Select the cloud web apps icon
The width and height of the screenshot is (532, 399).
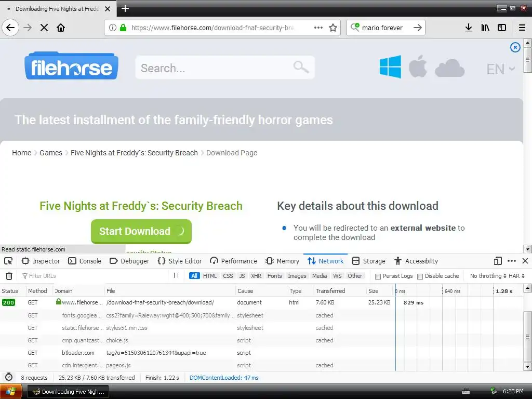click(x=449, y=68)
